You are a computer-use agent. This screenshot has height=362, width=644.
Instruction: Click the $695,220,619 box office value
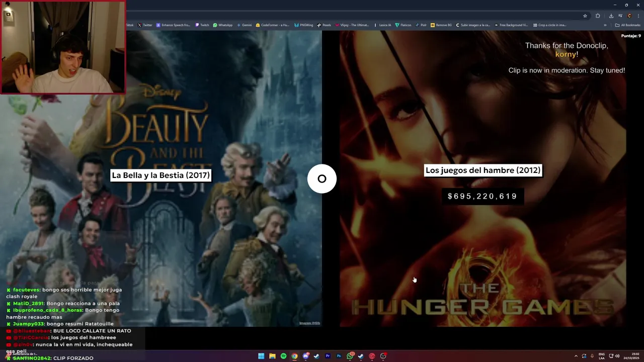(x=482, y=196)
